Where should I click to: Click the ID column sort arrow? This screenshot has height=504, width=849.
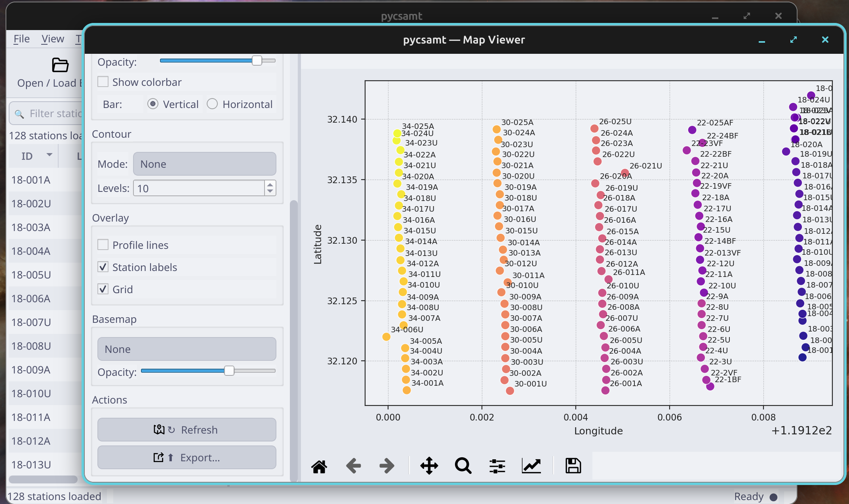49,155
